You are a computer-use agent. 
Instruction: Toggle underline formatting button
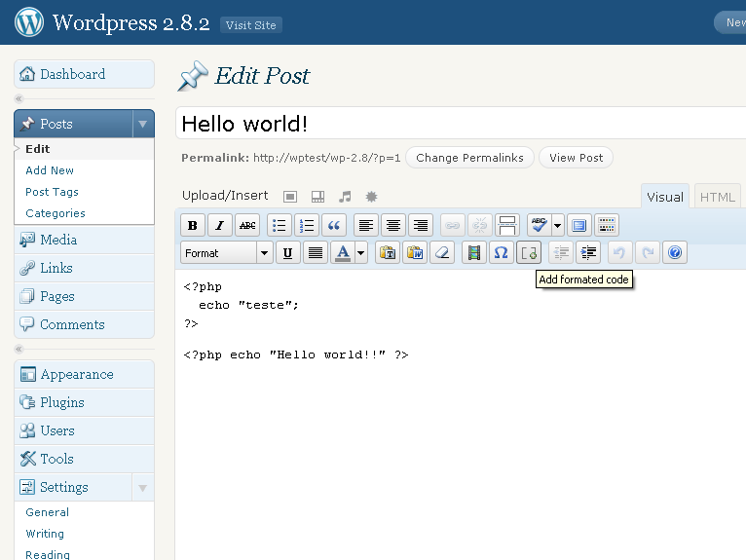tap(287, 253)
